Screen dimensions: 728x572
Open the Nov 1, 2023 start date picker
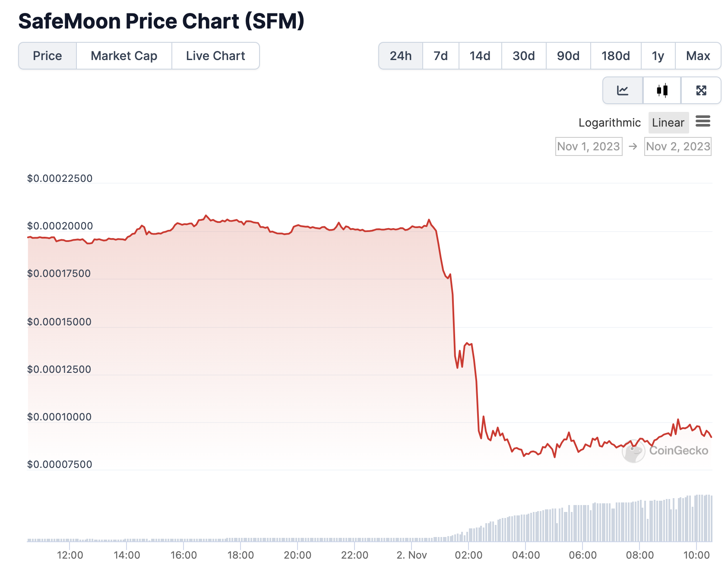point(589,146)
